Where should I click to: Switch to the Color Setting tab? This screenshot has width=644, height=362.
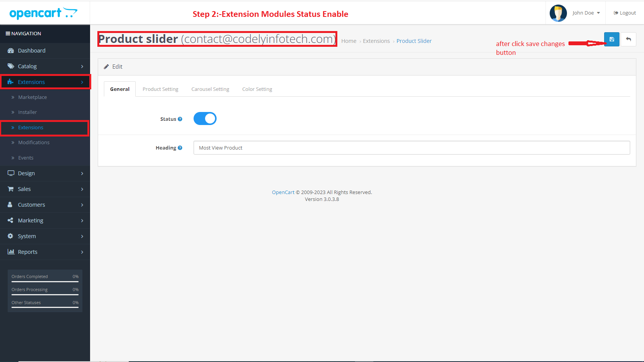click(x=257, y=89)
